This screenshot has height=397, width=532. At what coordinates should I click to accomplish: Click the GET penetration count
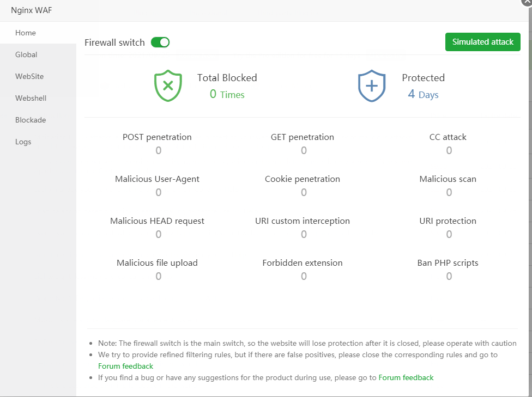tap(304, 150)
